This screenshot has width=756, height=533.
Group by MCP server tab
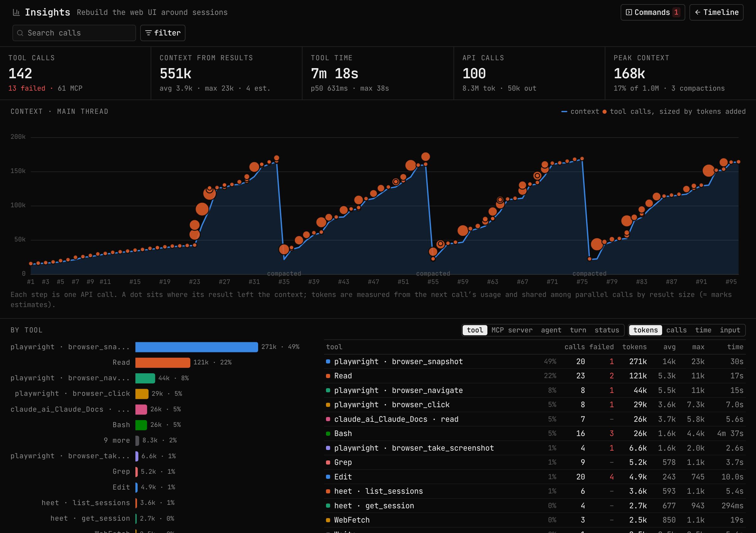pyautogui.click(x=512, y=330)
